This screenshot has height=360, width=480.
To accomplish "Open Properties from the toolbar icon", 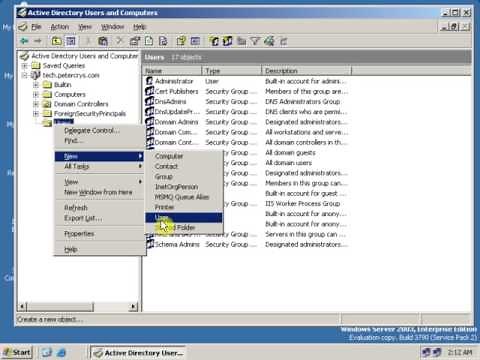I will click(x=134, y=41).
